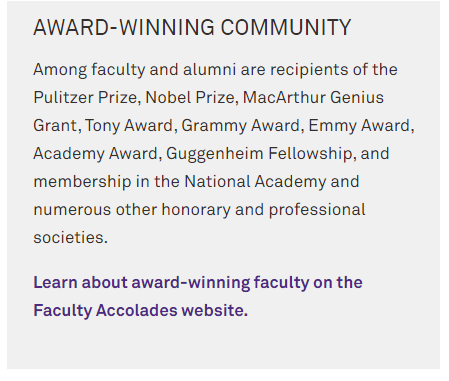Click the word 'COMMUNITY' in the heading

pyautogui.click(x=286, y=27)
